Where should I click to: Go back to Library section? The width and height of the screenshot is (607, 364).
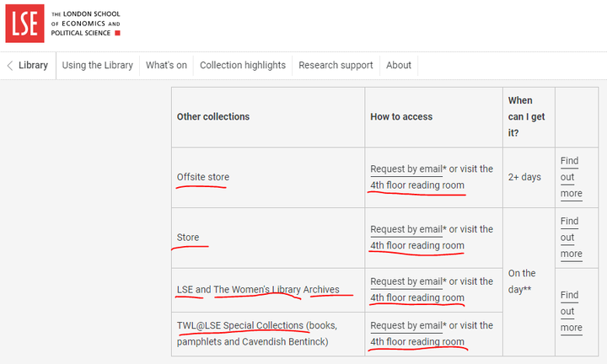coord(33,65)
